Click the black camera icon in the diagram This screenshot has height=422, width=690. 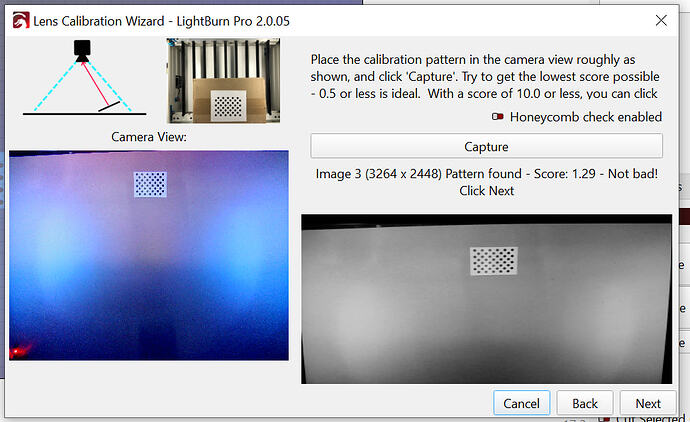tap(79, 49)
